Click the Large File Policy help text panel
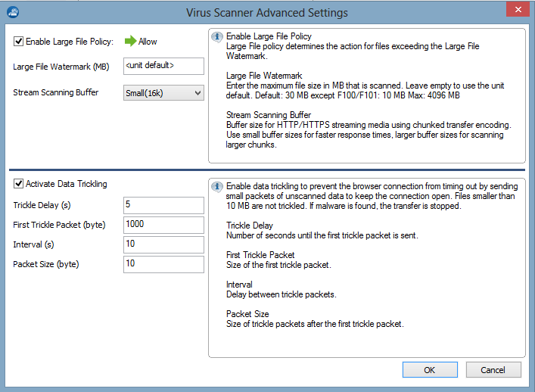Viewport: 535px width, 392px height. coord(366,95)
